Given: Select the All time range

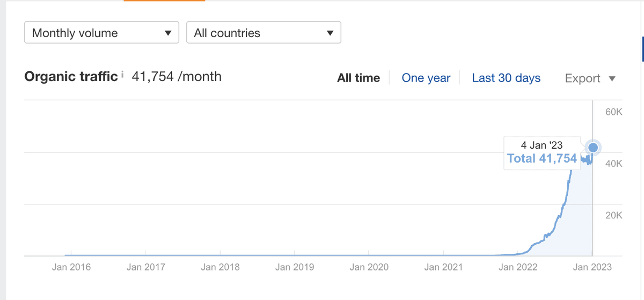Looking at the screenshot, I should (358, 78).
